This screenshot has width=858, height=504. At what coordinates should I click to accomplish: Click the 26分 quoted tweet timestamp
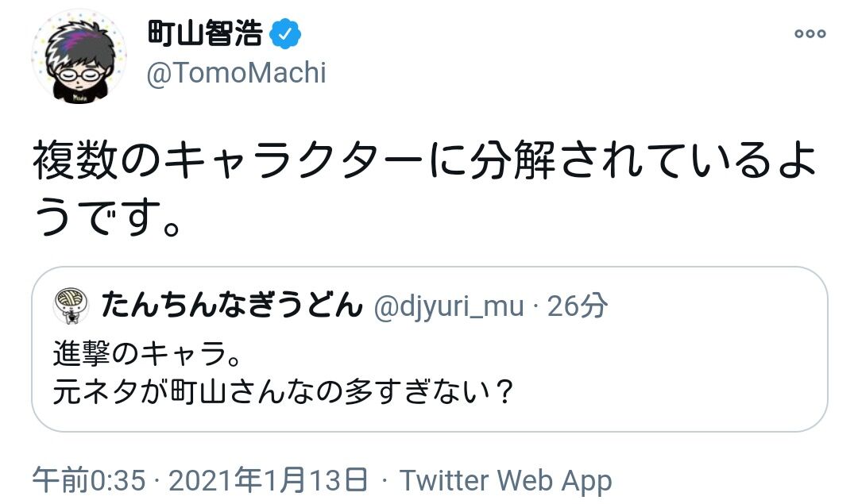pyautogui.click(x=578, y=306)
